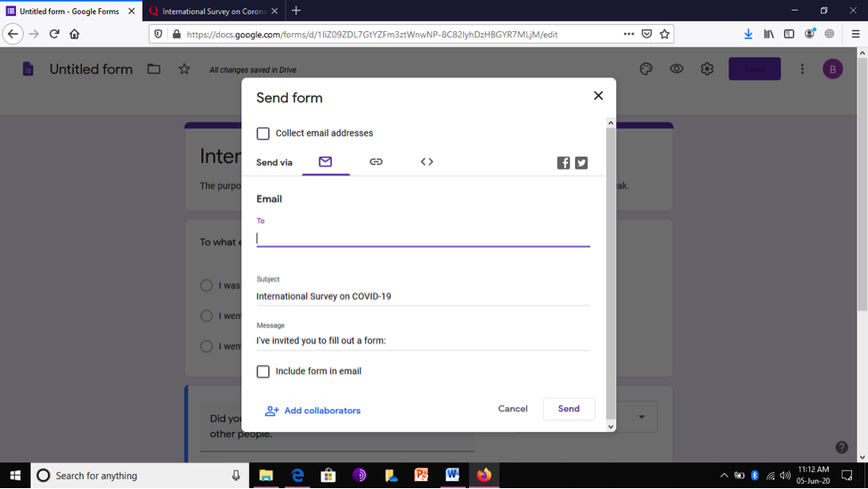Go to browser home page
The height and width of the screenshot is (489, 868).
(74, 35)
